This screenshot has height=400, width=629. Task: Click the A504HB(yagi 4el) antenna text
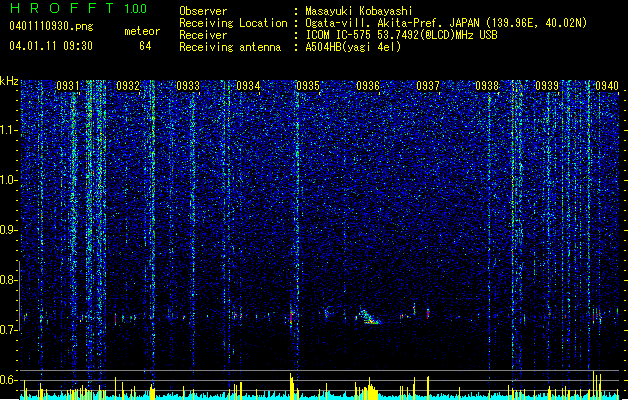tap(353, 47)
